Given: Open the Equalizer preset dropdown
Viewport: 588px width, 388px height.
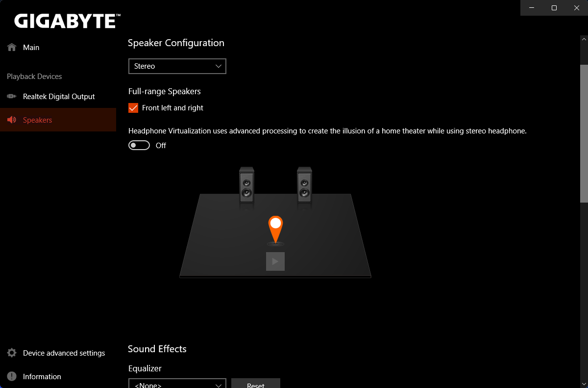Looking at the screenshot, I should 177,384.
